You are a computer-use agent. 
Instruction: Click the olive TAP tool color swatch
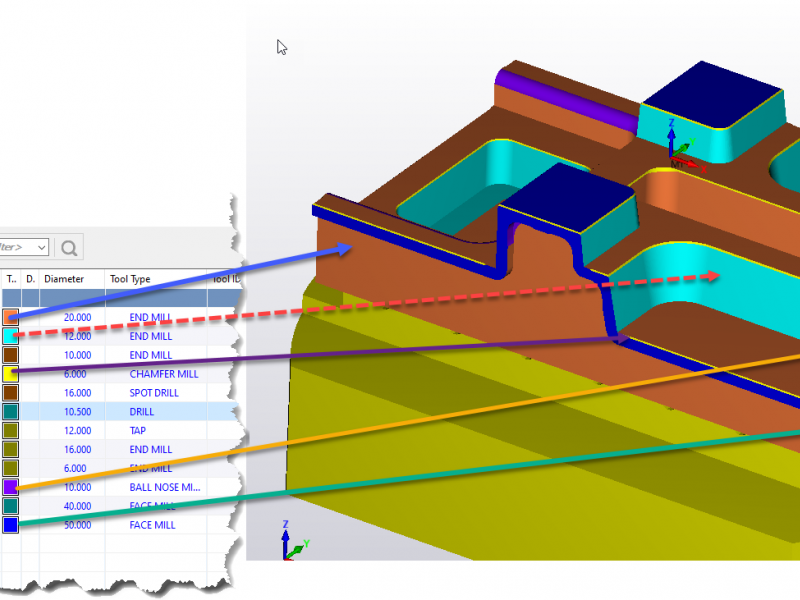[x=12, y=430]
